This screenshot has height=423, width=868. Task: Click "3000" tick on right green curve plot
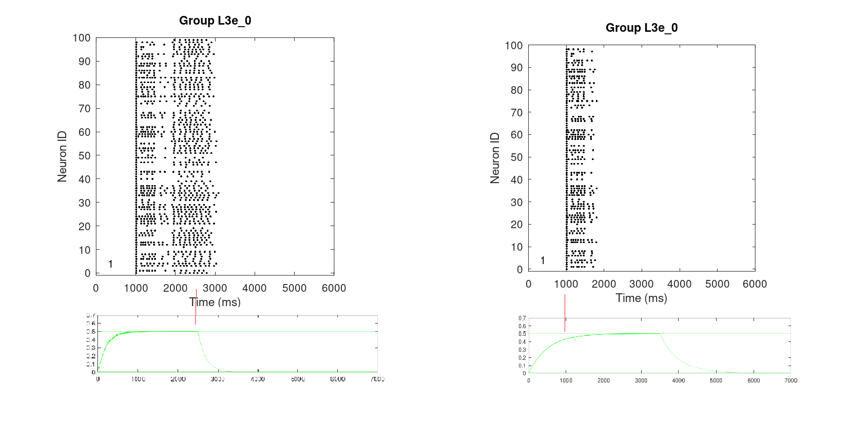pyautogui.click(x=641, y=380)
